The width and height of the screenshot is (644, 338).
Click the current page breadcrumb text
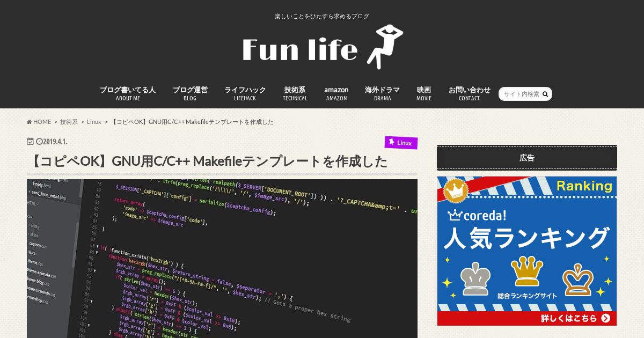tap(193, 122)
